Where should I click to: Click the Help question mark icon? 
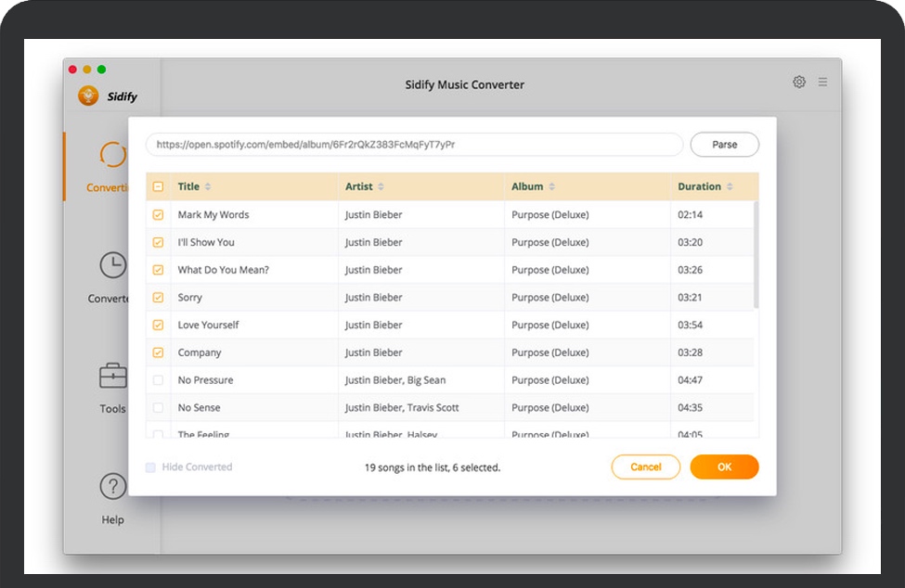(x=112, y=485)
